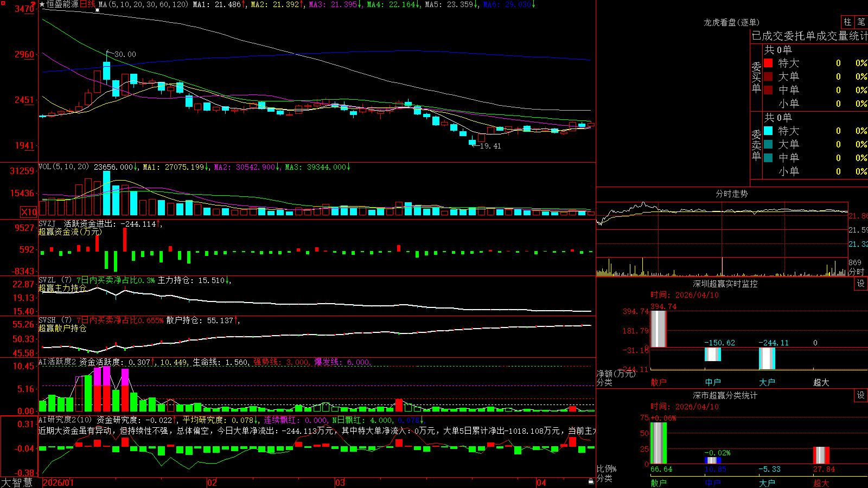This screenshot has width=868, height=488.
Task: Click the 30.00 high price annotation
Action: pos(125,54)
